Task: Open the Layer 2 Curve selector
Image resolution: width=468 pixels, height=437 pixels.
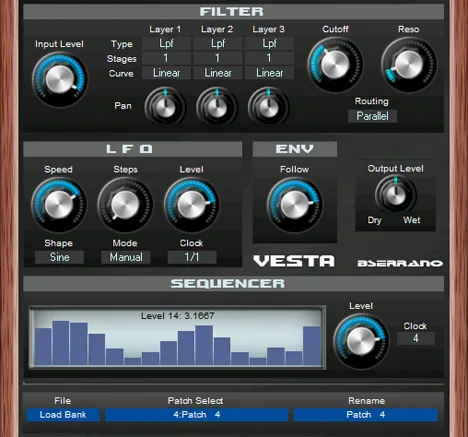Action: coord(218,73)
